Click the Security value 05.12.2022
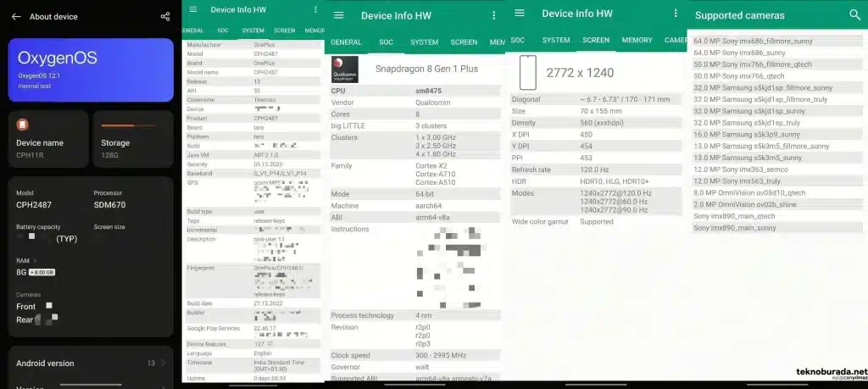 (268, 164)
